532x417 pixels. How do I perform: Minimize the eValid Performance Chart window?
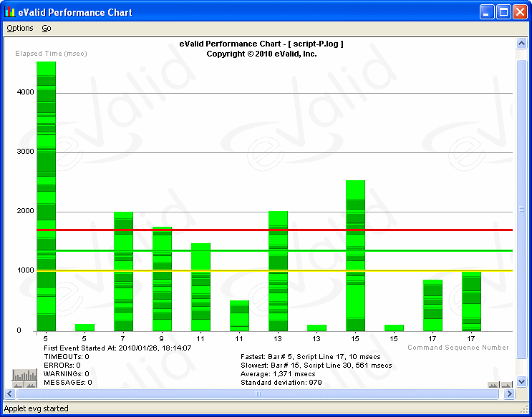(x=487, y=12)
